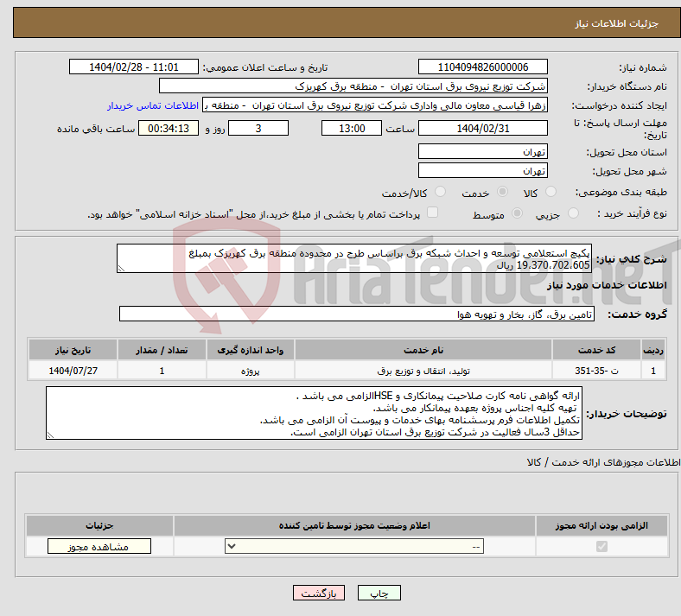Click the بازگشت back button
This screenshot has width=681, height=616.
click(x=318, y=593)
